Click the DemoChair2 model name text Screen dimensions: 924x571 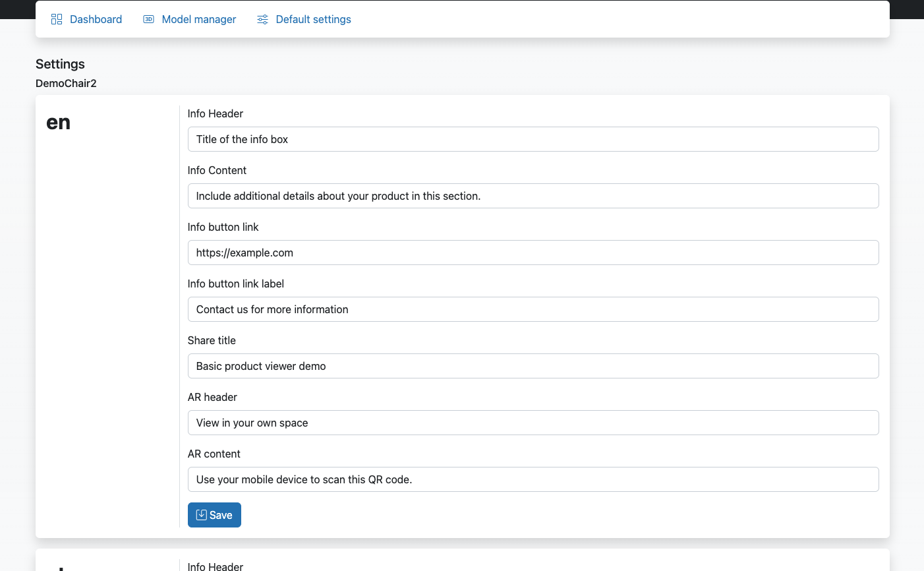[66, 83]
